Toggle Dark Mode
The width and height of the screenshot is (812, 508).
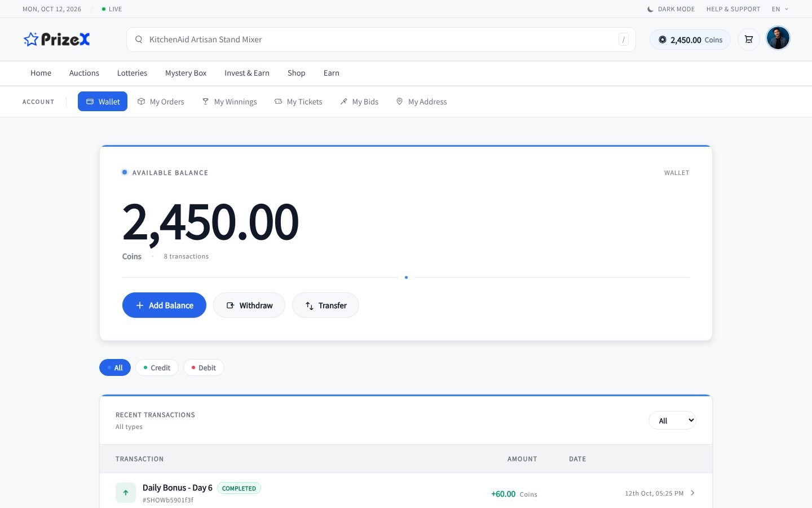(x=671, y=9)
